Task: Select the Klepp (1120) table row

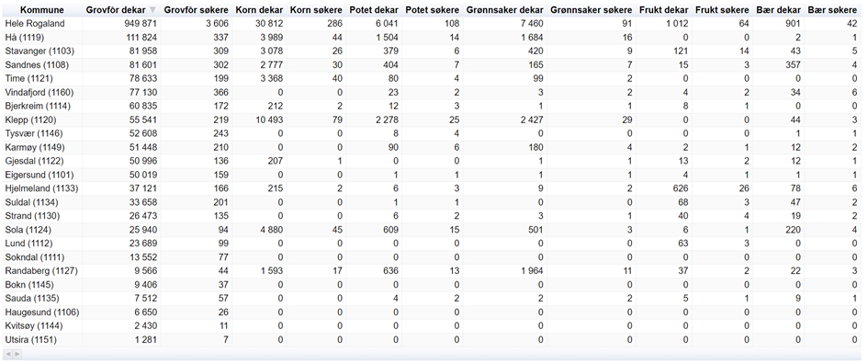Action: [x=432, y=119]
